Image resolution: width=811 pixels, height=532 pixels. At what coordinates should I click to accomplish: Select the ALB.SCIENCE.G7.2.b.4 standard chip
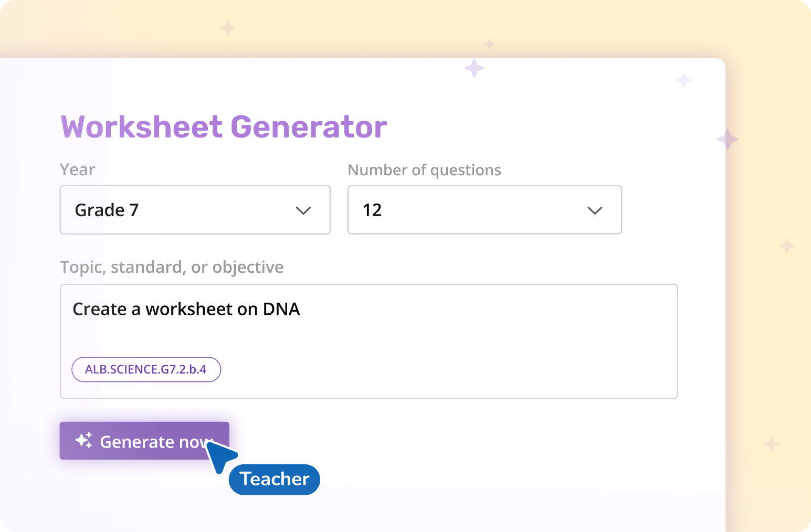click(x=146, y=369)
